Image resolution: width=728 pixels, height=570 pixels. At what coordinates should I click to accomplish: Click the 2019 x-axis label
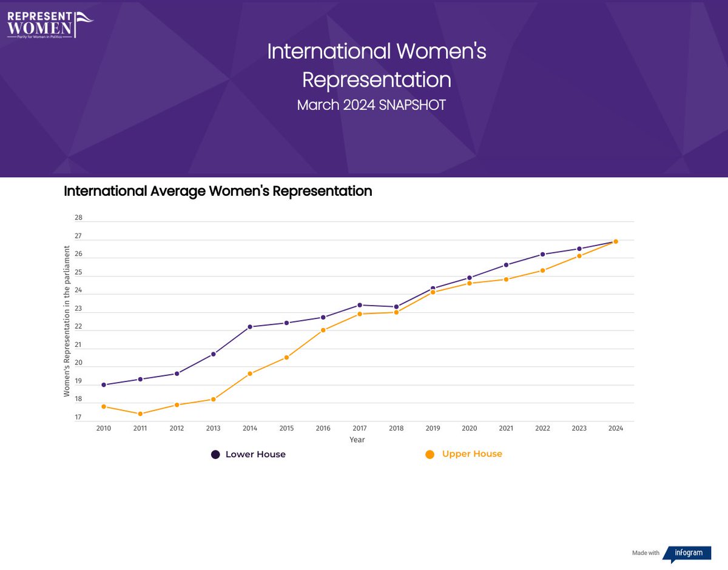[433, 428]
